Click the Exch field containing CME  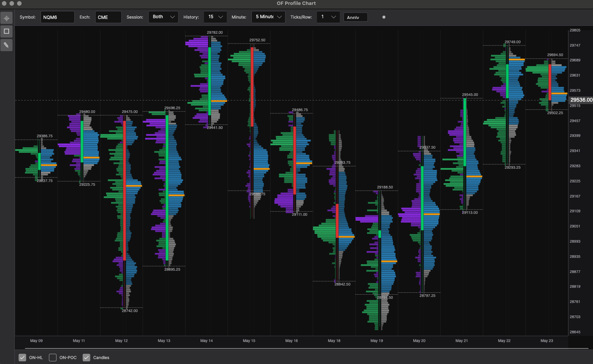pos(108,17)
